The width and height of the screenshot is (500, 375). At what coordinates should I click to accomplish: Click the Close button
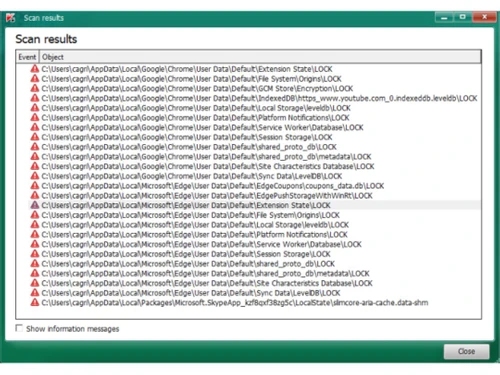tap(466, 351)
